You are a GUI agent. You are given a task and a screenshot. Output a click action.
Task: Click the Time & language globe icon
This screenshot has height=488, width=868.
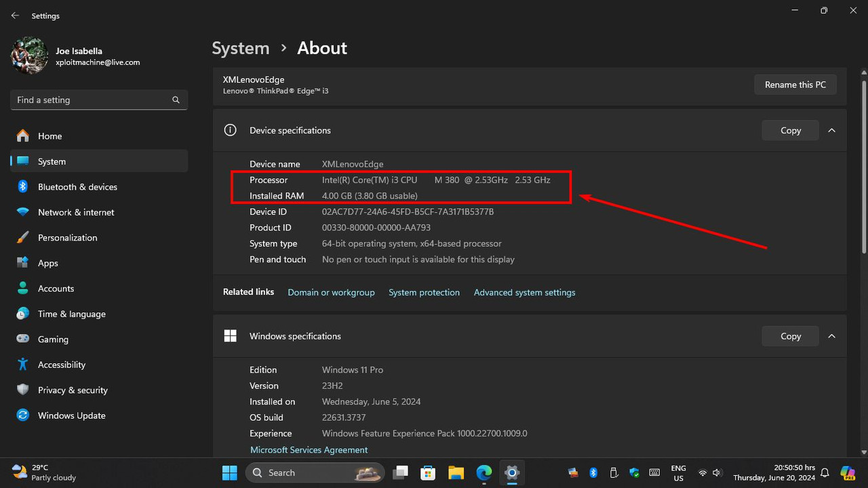pyautogui.click(x=23, y=314)
